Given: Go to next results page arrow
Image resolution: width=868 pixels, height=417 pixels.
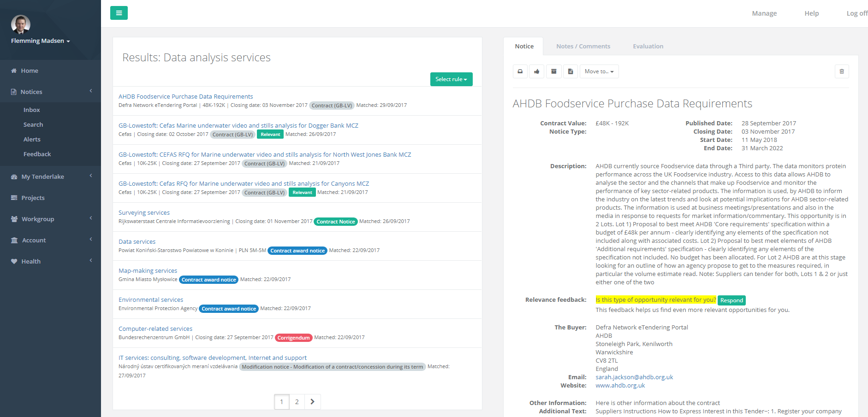Looking at the screenshot, I should tap(312, 402).
